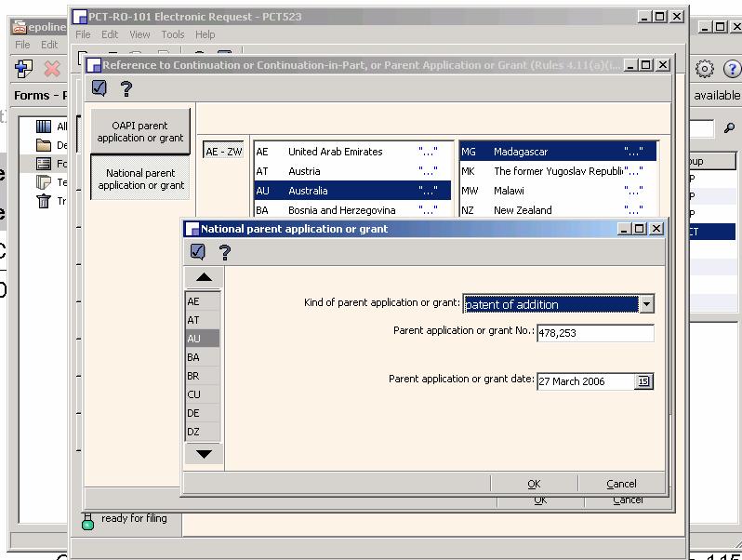Click the checkmark icon in the Reference to Continuation window

[x=99, y=88]
